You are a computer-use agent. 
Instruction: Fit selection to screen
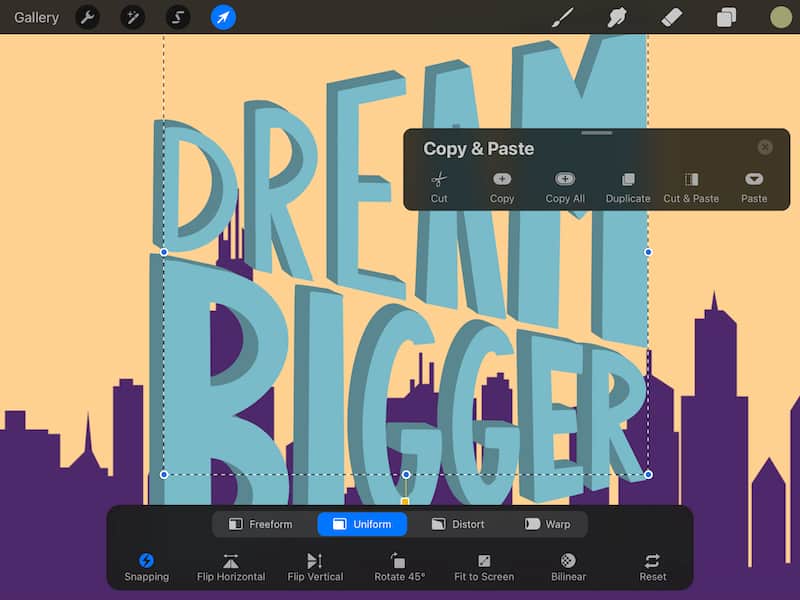[484, 567]
